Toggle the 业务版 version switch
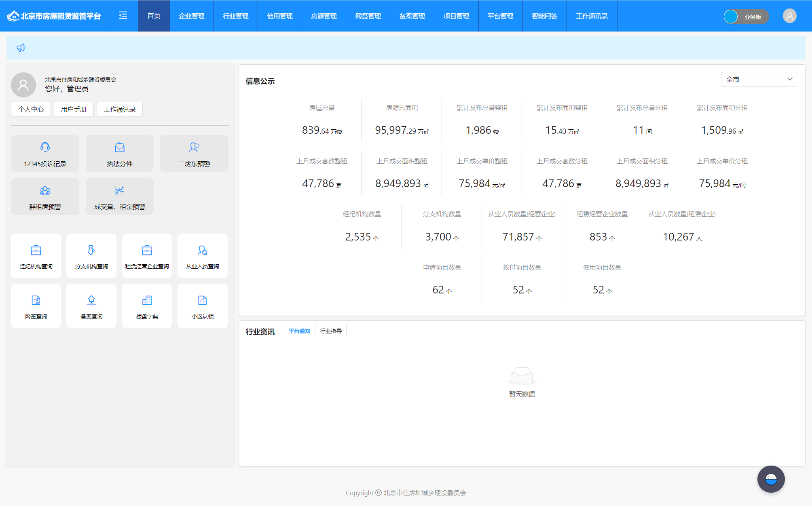The height and width of the screenshot is (506, 812). click(746, 17)
